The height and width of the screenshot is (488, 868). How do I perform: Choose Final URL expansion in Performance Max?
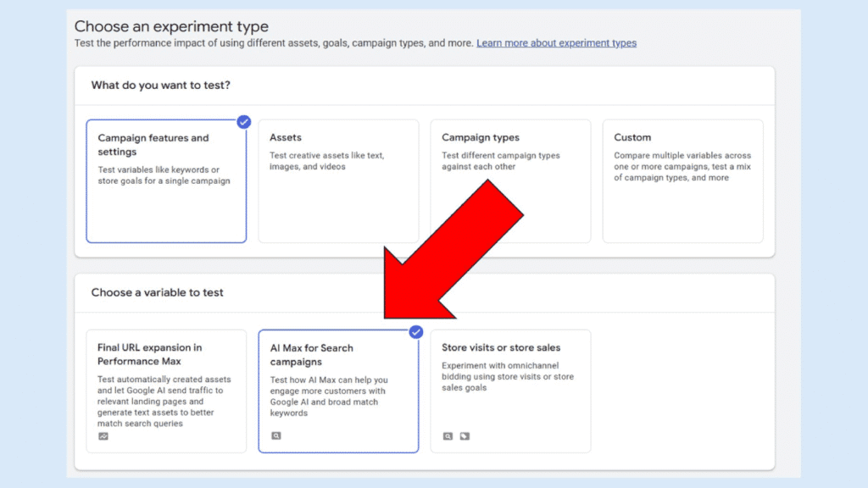[165, 390]
